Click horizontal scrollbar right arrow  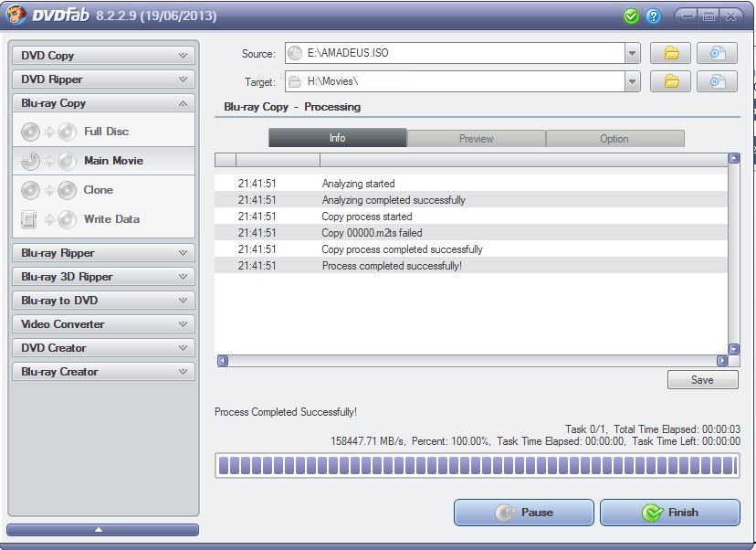(722, 360)
